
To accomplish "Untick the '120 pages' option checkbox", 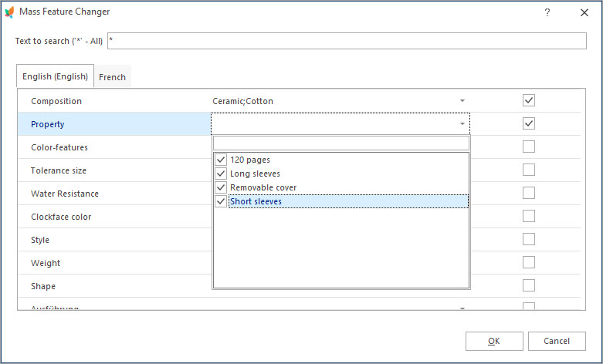I will 221,160.
